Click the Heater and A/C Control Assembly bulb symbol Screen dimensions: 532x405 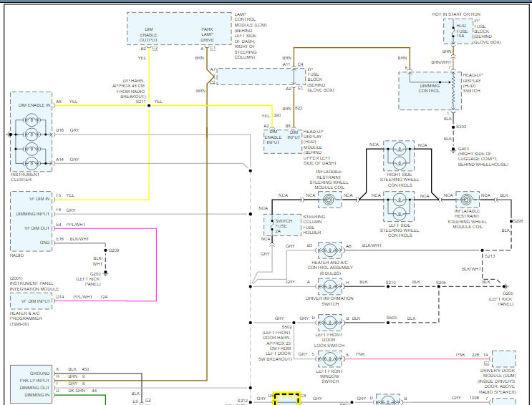tap(331, 251)
